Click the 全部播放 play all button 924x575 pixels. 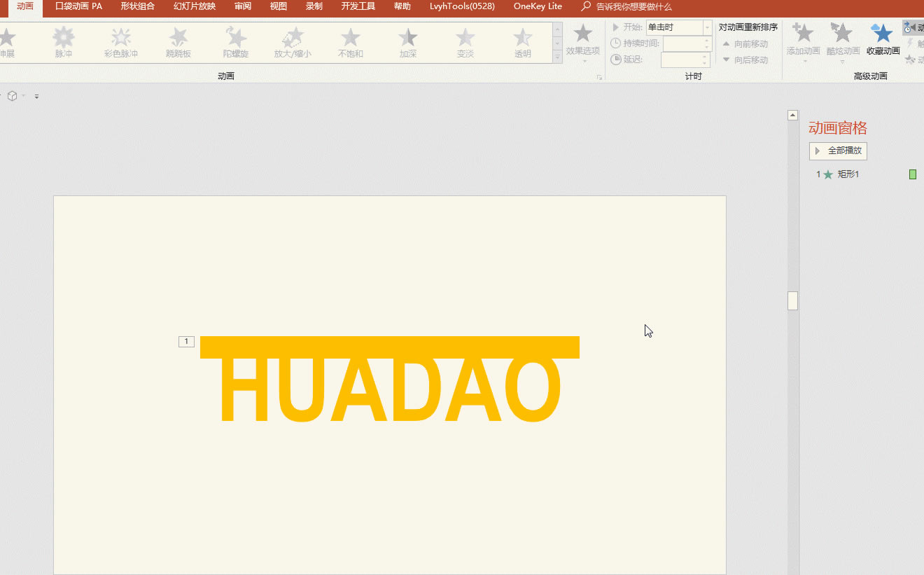pos(838,151)
